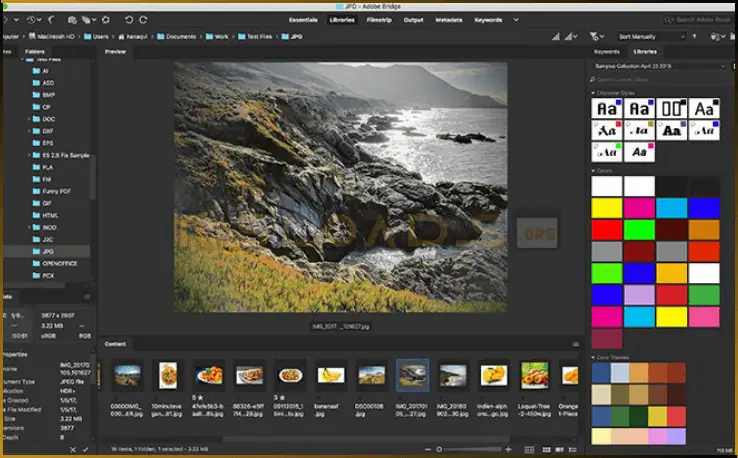The image size is (738, 458).
Task: Click the bold serif Aa character style
Action: 672,130
